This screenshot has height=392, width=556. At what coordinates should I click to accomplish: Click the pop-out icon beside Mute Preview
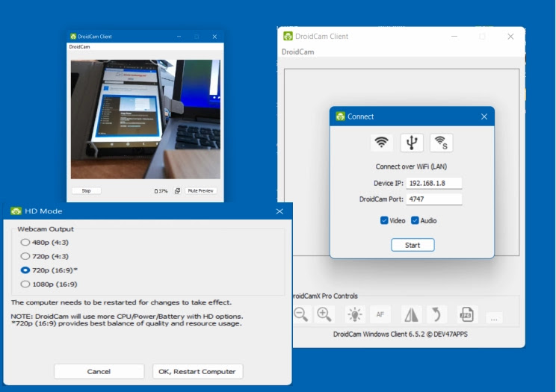[x=177, y=190]
